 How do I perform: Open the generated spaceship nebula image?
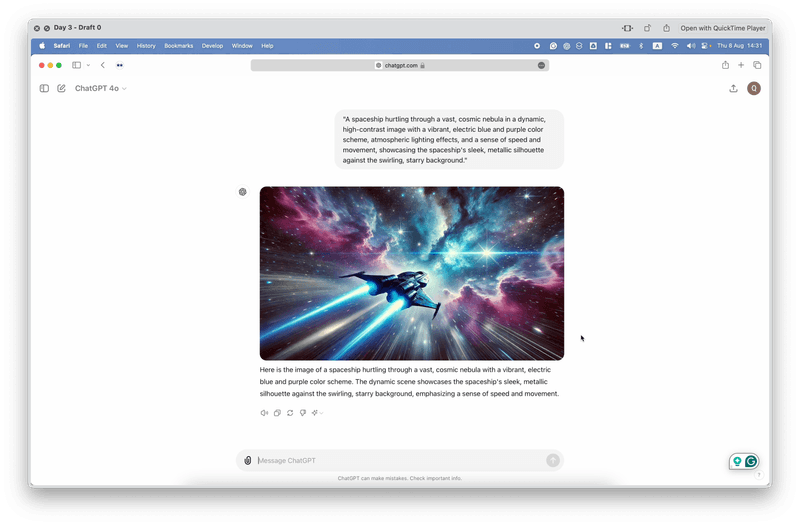412,273
